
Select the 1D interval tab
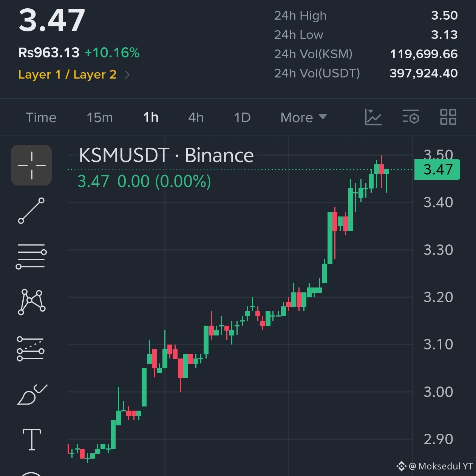coord(242,117)
